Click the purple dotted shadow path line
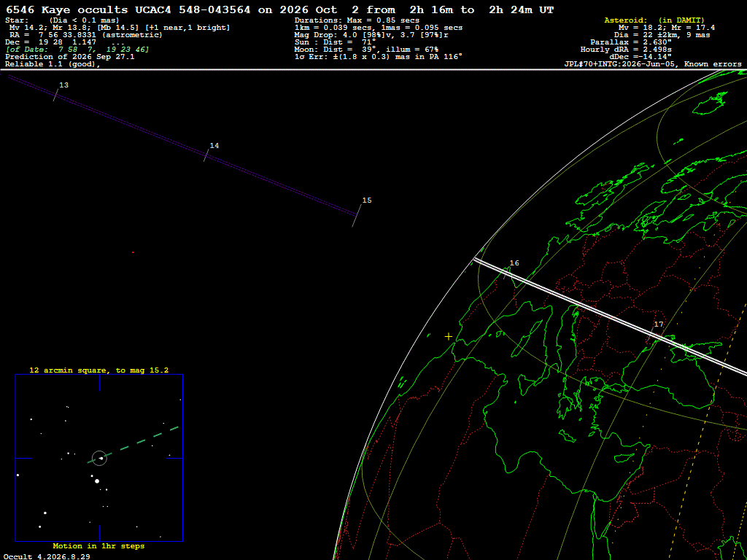 181,145
